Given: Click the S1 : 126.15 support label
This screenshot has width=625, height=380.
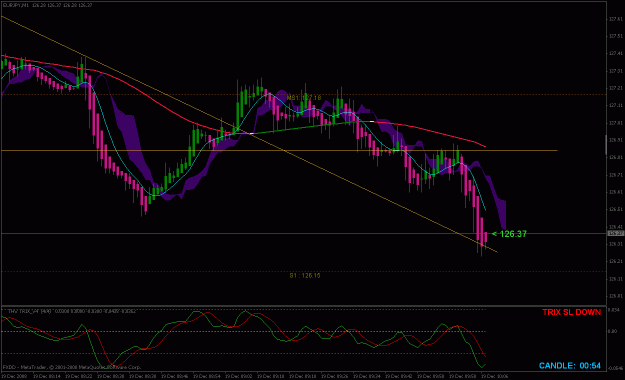Looking at the screenshot, I should 305,276.
